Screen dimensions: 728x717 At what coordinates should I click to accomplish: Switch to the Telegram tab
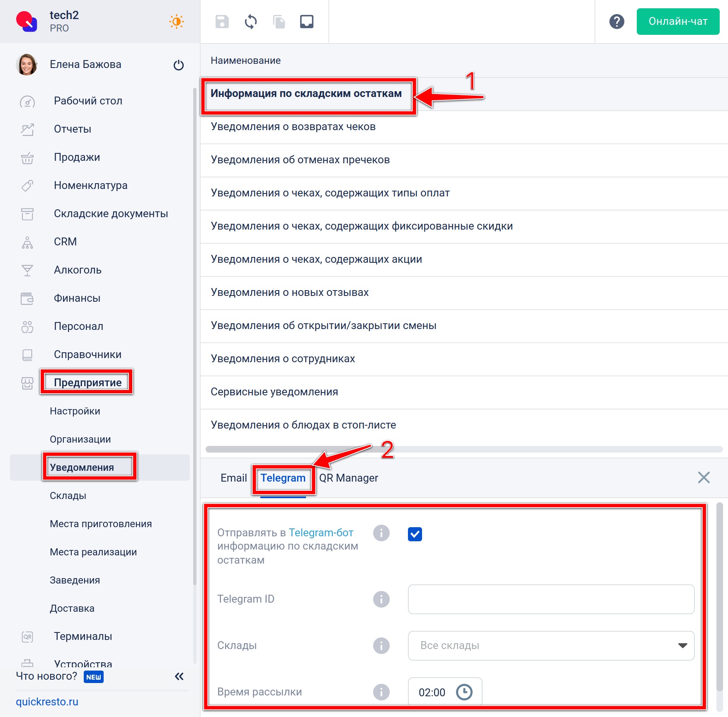click(283, 478)
